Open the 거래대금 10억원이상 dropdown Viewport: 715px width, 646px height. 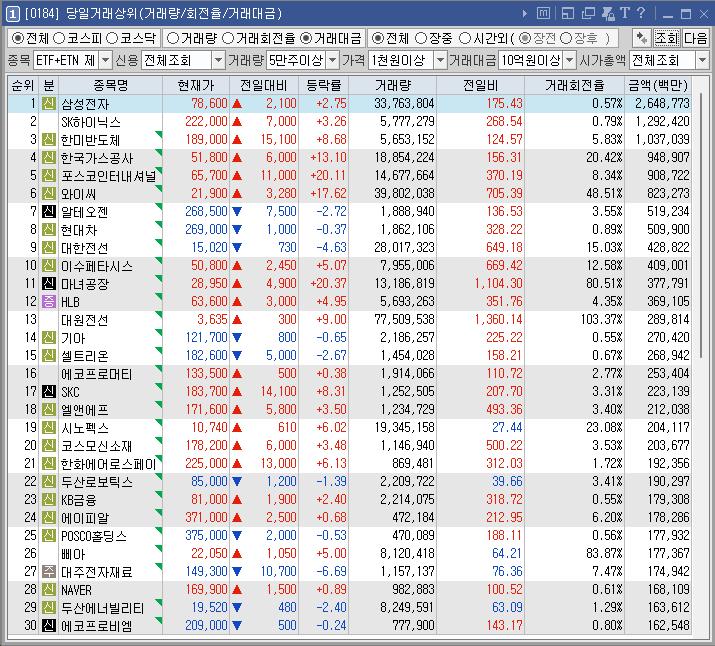570,60
